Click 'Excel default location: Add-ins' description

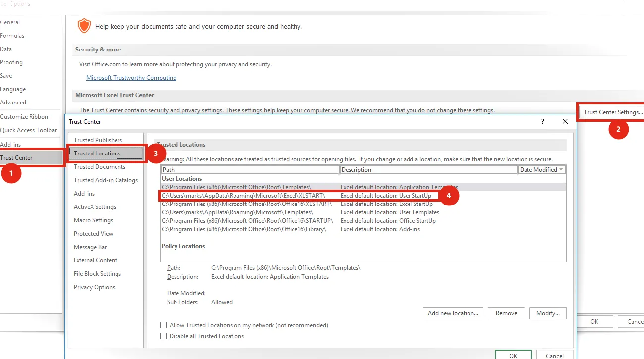pyautogui.click(x=380, y=229)
